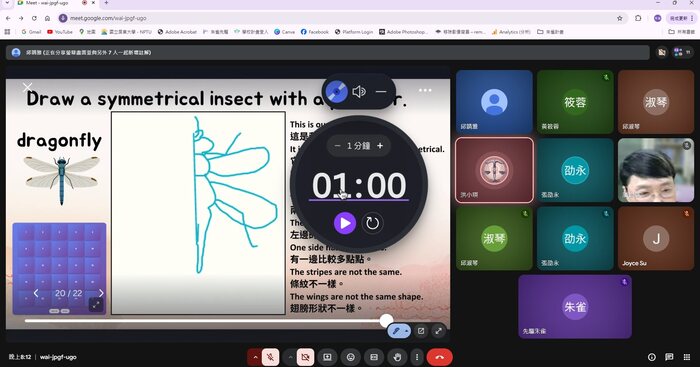Leave the call with the red button
Screen dimensions: 700x367
coord(439,357)
